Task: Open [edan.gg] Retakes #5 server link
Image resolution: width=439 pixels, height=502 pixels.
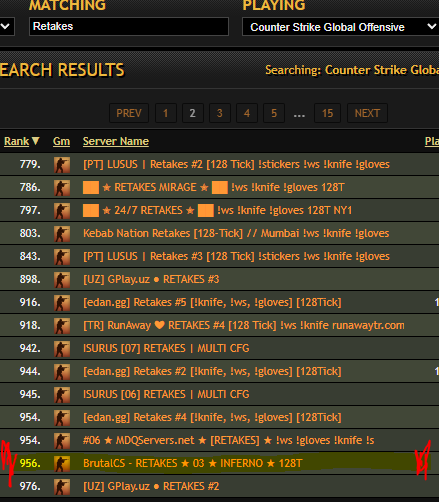Action: click(x=212, y=302)
